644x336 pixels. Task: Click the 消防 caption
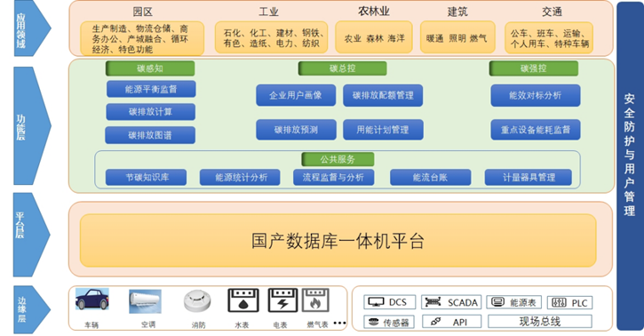[x=198, y=325]
